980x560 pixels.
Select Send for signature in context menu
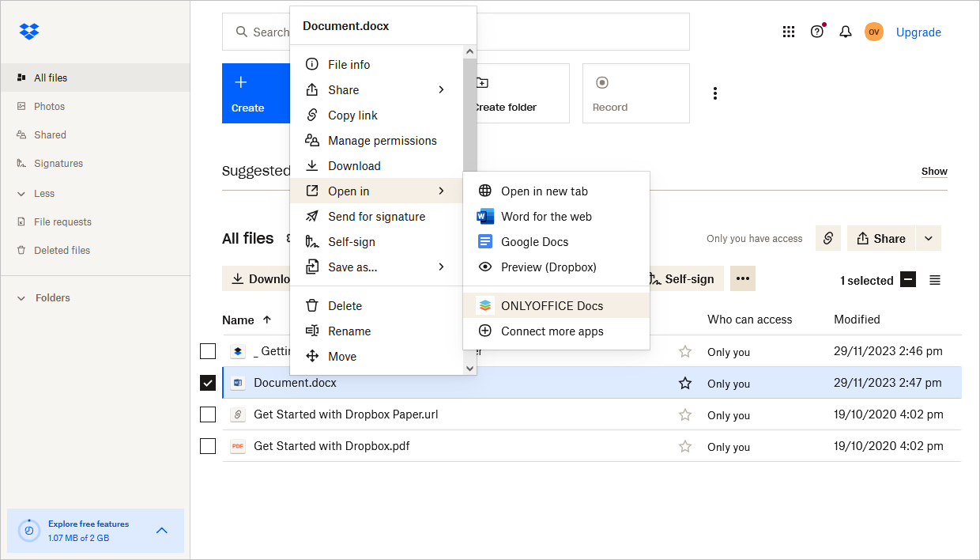[376, 216]
